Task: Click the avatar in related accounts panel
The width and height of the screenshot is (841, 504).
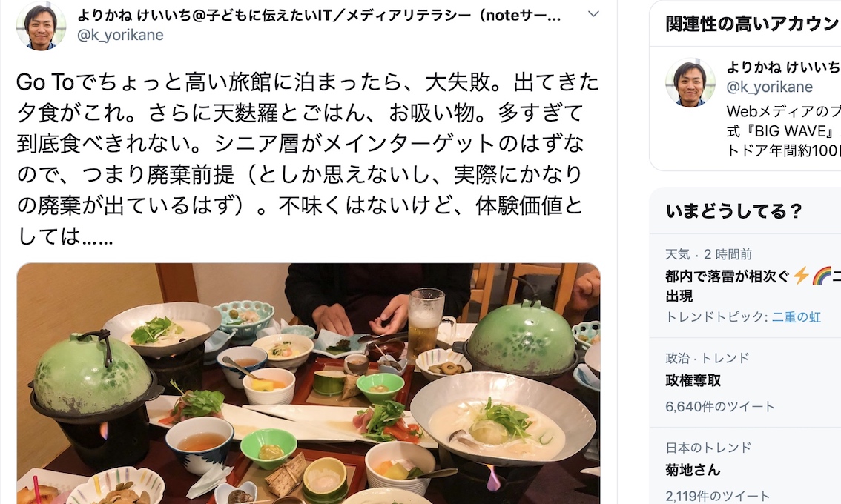Action: coord(690,82)
